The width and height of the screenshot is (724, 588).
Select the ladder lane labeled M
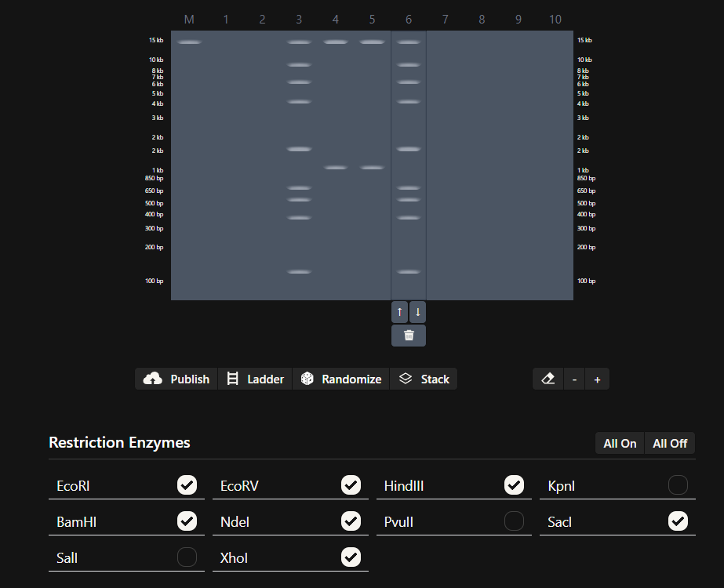click(x=188, y=19)
